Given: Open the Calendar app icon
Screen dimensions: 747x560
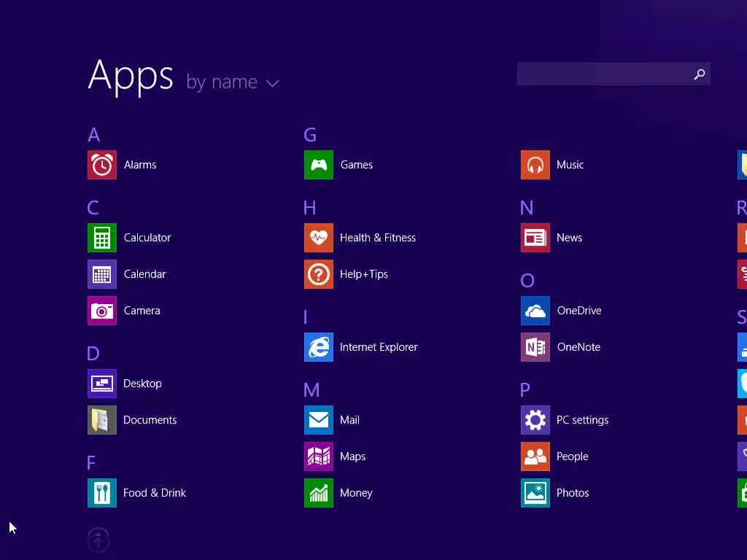Looking at the screenshot, I should pos(102,274).
